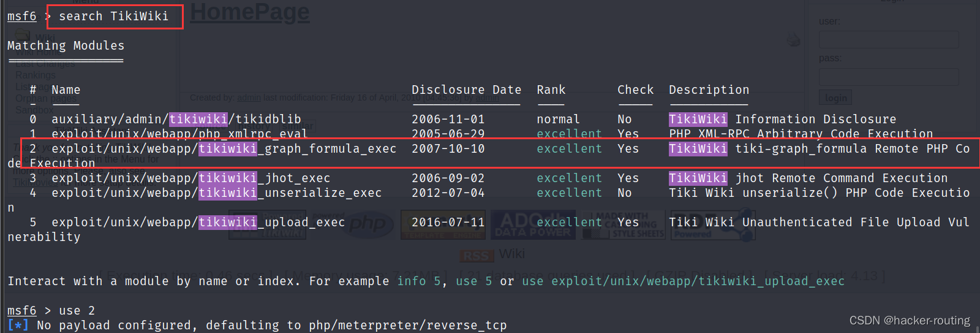The height and width of the screenshot is (333, 980).
Task: Click the 'Name' column header
Action: pos(66,90)
